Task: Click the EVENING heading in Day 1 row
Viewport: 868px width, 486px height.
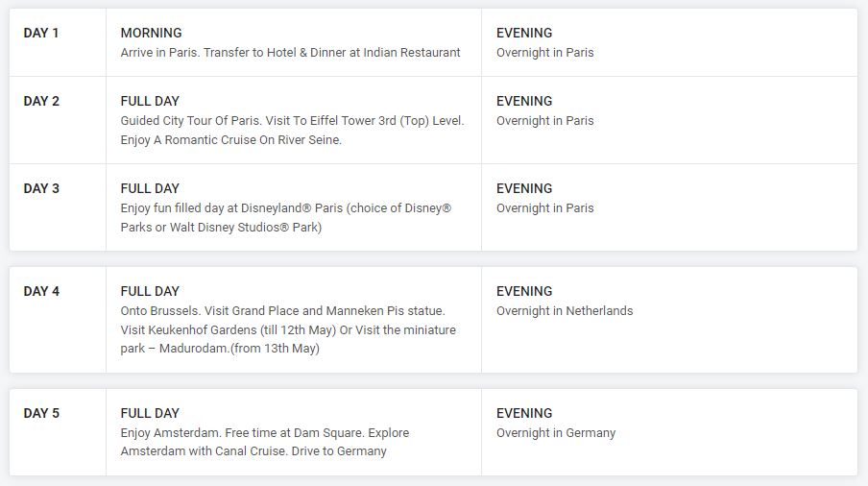Action: [524, 34]
